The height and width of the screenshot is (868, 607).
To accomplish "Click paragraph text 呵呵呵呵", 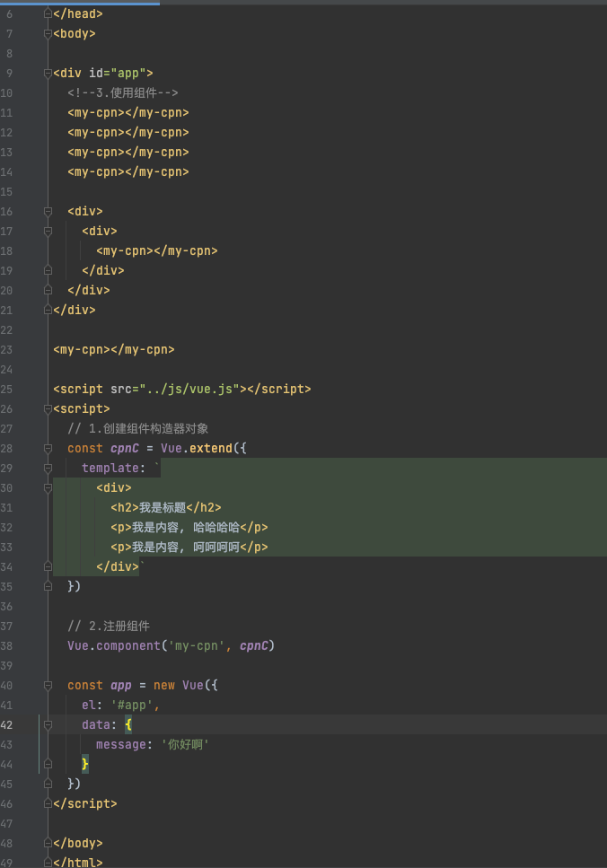I will [x=216, y=547].
